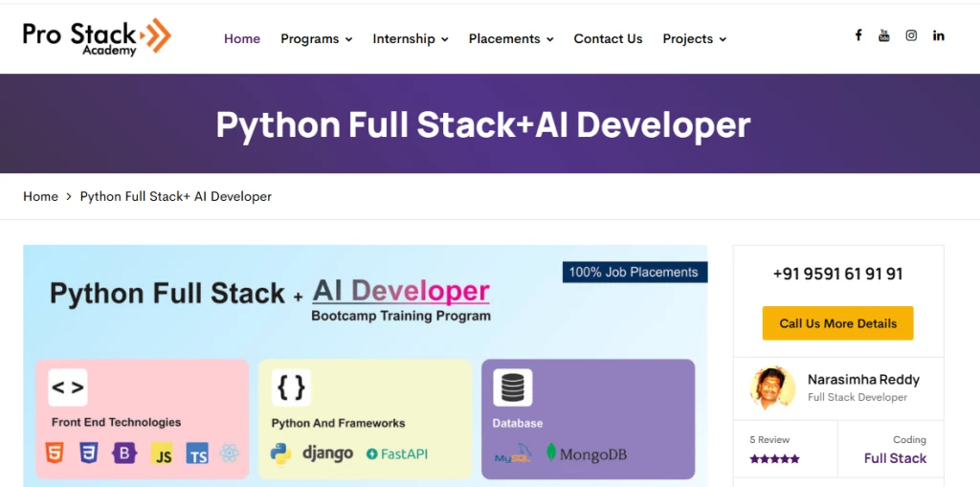The height and width of the screenshot is (487, 980).
Task: Click the Python Full Stack+ AI Developer breadcrumb
Action: coord(176,196)
